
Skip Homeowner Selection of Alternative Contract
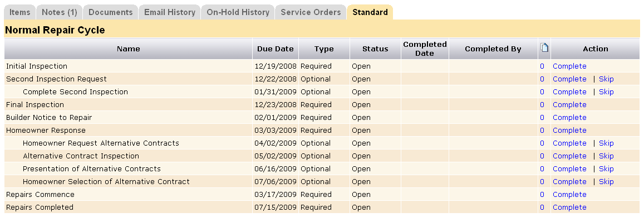pyautogui.click(x=606, y=182)
